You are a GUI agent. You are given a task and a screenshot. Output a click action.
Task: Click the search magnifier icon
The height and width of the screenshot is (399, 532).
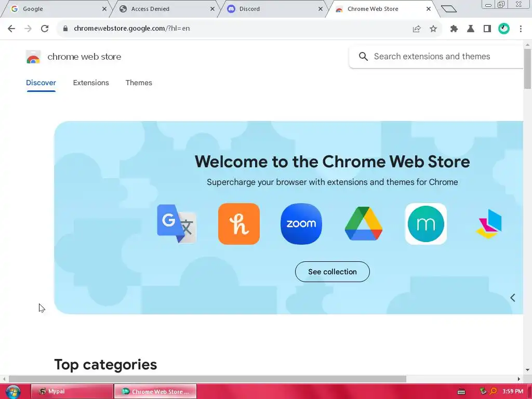tap(363, 56)
